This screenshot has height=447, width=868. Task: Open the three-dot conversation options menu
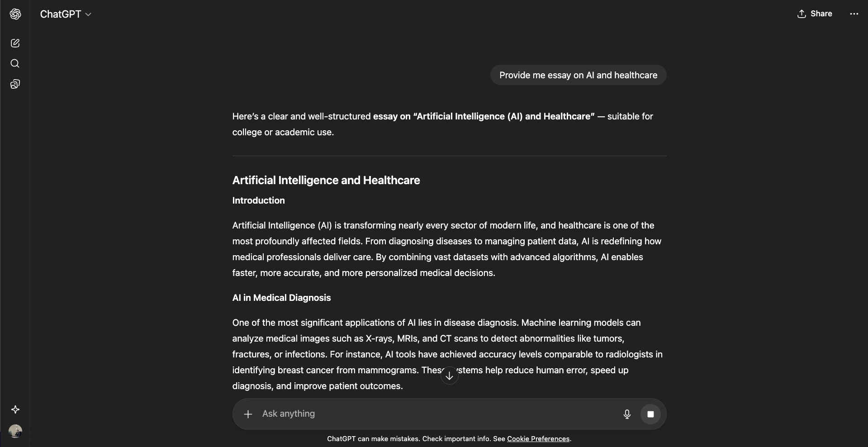854,14
